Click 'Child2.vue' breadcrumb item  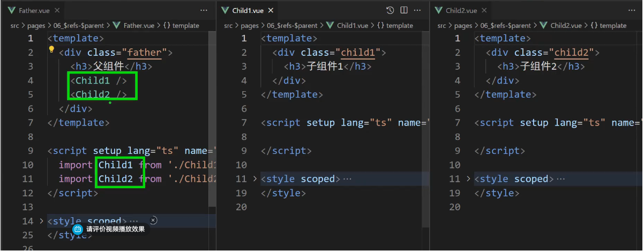click(x=566, y=25)
